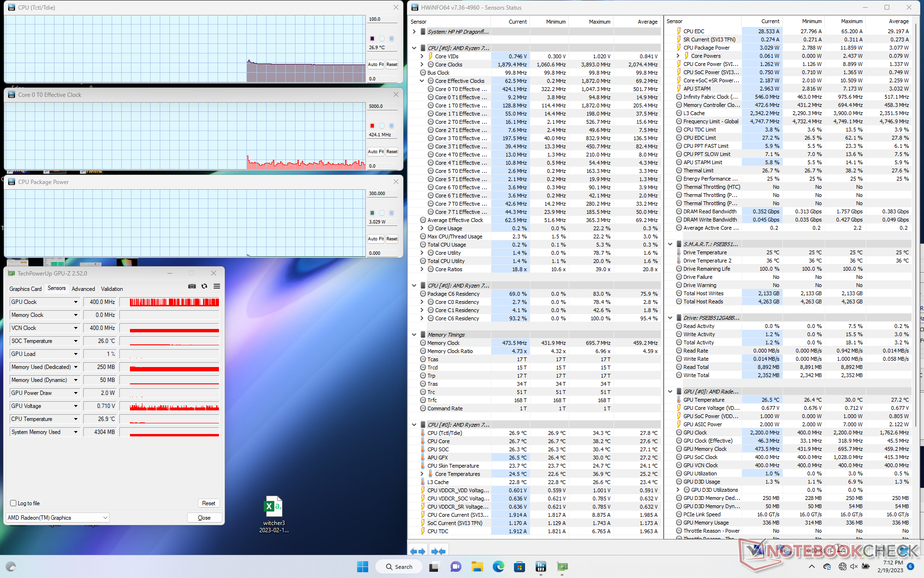The height and width of the screenshot is (578, 924).
Task: Expand System HP Dragonfly section
Action: (414, 32)
